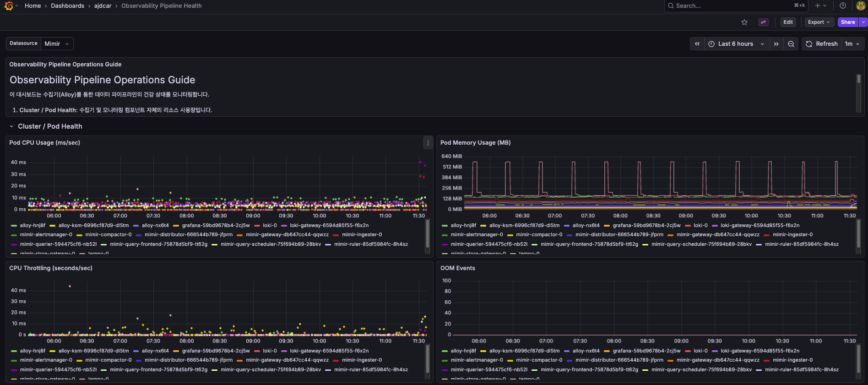Screen dimensions: 868x385
Task: Open the Grafana logo menu
Action: pyautogui.click(x=9, y=6)
